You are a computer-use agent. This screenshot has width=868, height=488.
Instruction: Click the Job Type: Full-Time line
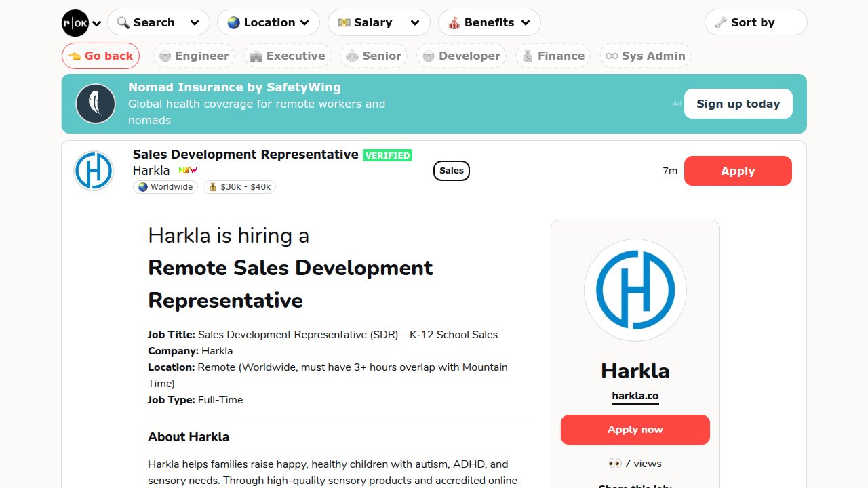click(195, 400)
